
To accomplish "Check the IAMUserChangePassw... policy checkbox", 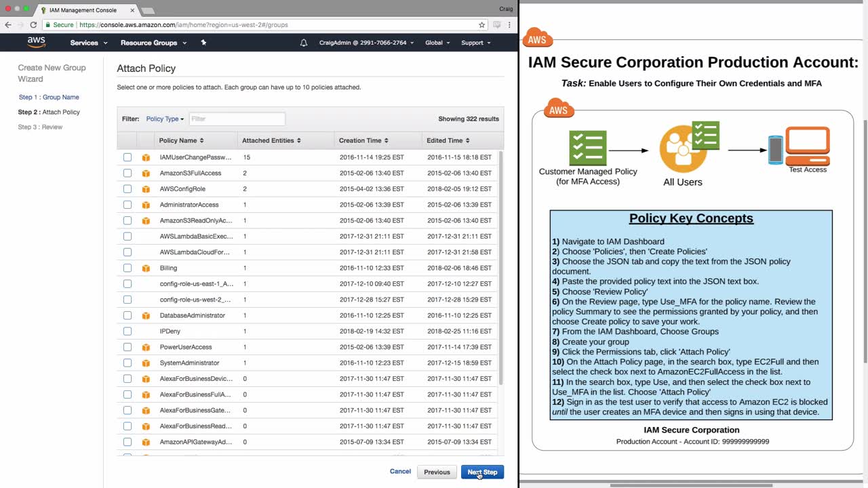I will point(127,157).
